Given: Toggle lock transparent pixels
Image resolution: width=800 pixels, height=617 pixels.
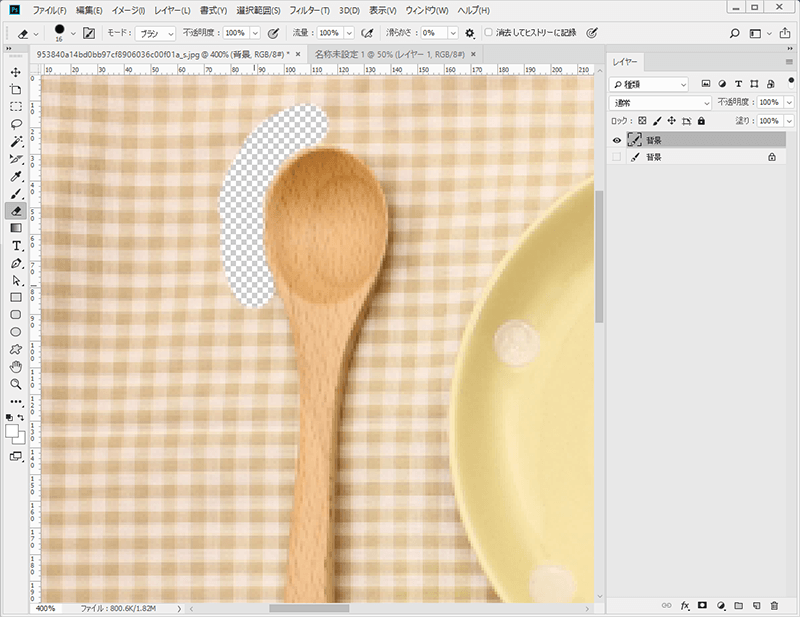Looking at the screenshot, I should pos(642,121).
